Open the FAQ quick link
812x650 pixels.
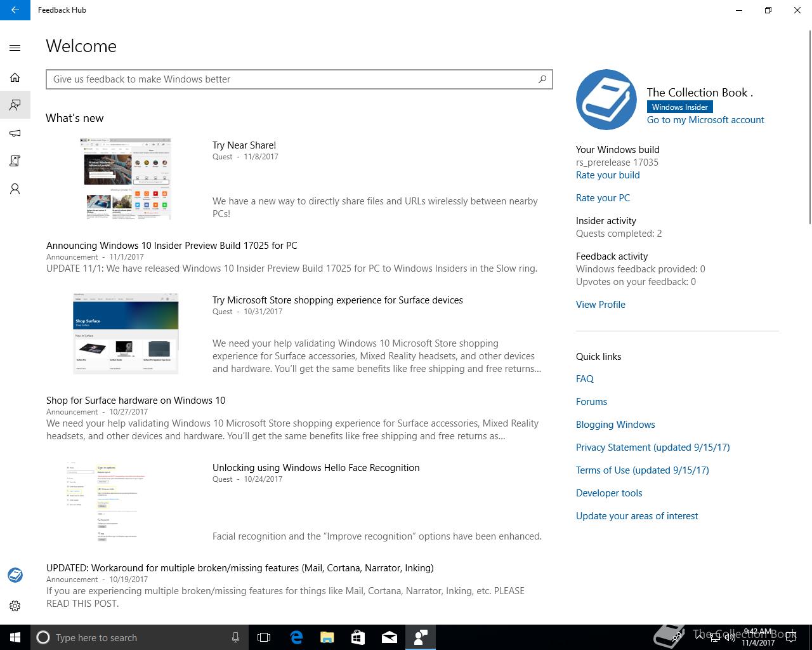[585, 379]
